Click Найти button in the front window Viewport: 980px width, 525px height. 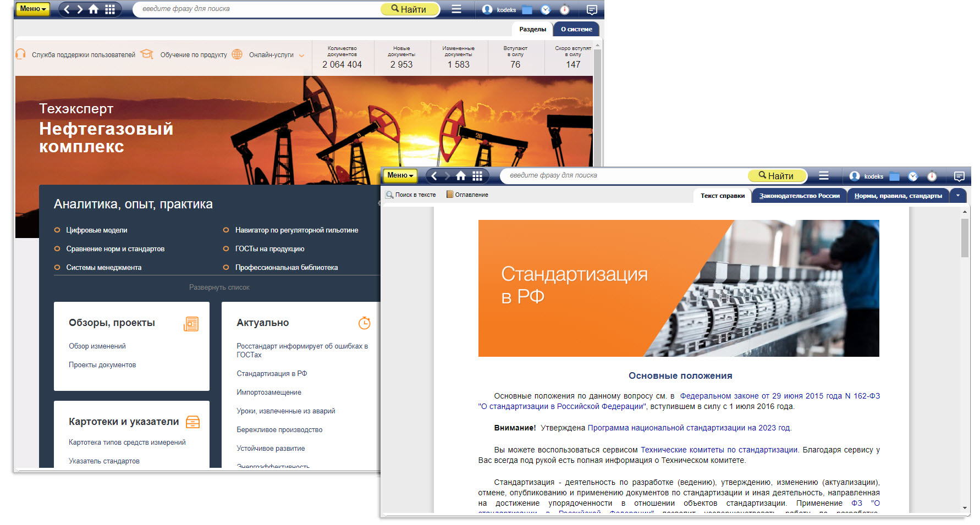777,176
